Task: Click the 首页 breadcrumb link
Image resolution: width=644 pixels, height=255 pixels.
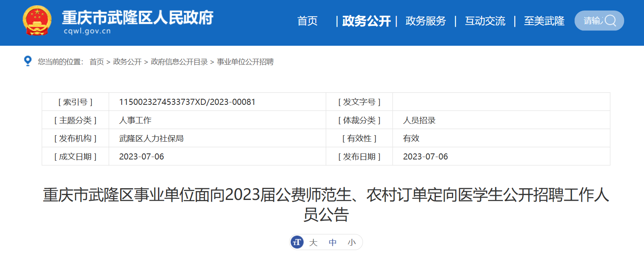Action: 97,62
